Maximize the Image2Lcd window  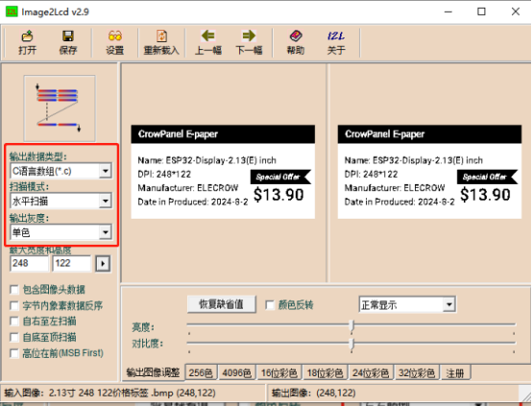tap(481, 12)
